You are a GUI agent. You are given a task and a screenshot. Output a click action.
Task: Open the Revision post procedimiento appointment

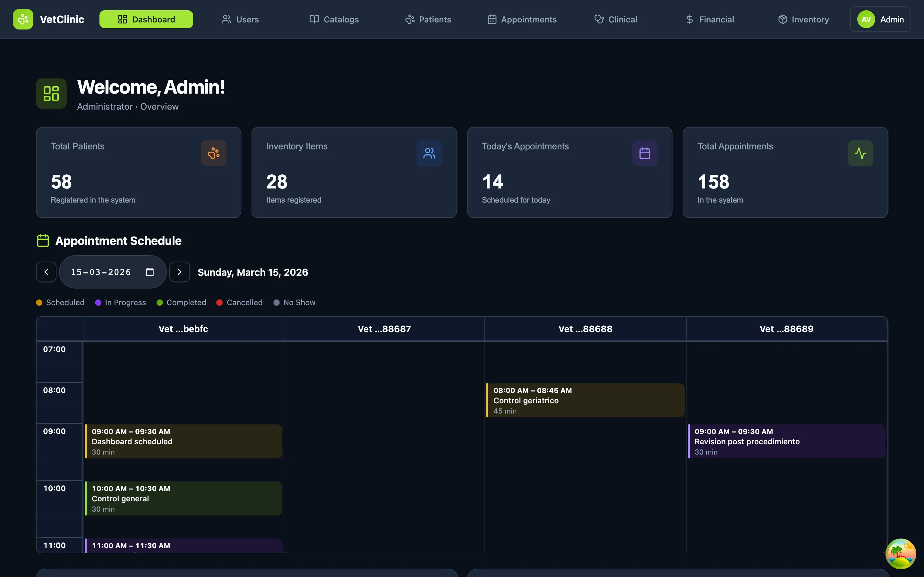[x=786, y=441]
